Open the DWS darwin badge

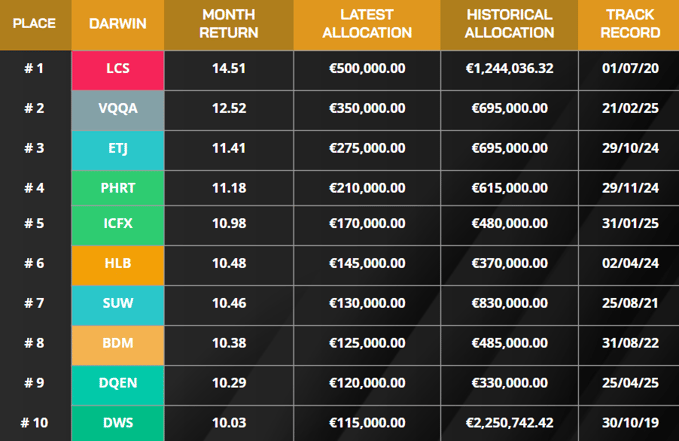117,422
